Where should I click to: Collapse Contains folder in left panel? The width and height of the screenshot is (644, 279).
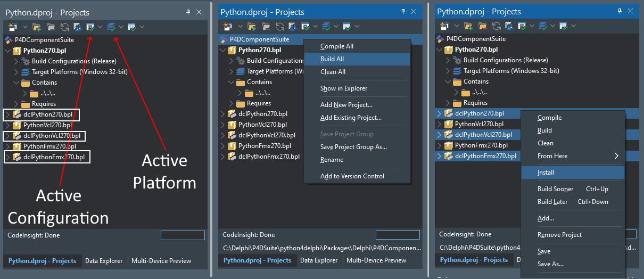[x=15, y=83]
